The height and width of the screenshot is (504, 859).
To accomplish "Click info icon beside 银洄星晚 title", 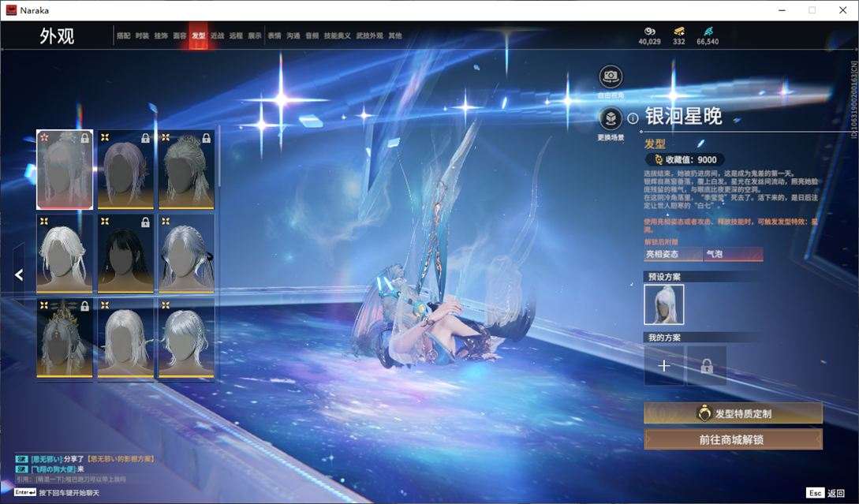I will [x=633, y=118].
